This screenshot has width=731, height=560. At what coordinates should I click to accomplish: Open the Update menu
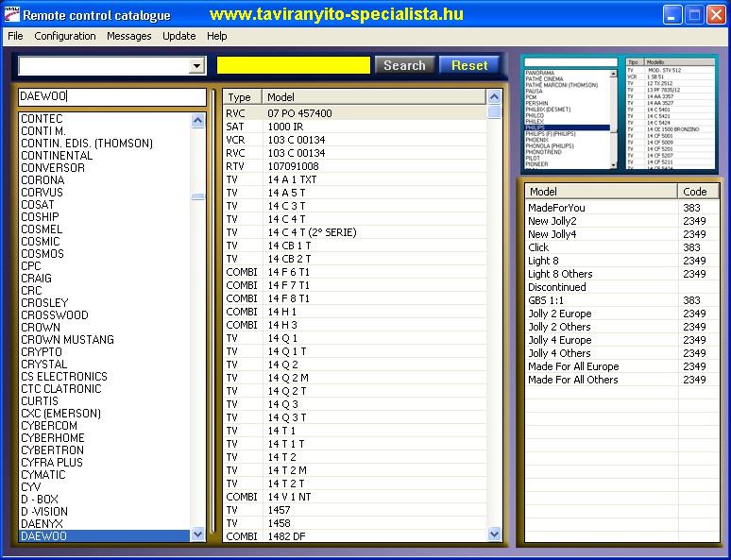(179, 36)
